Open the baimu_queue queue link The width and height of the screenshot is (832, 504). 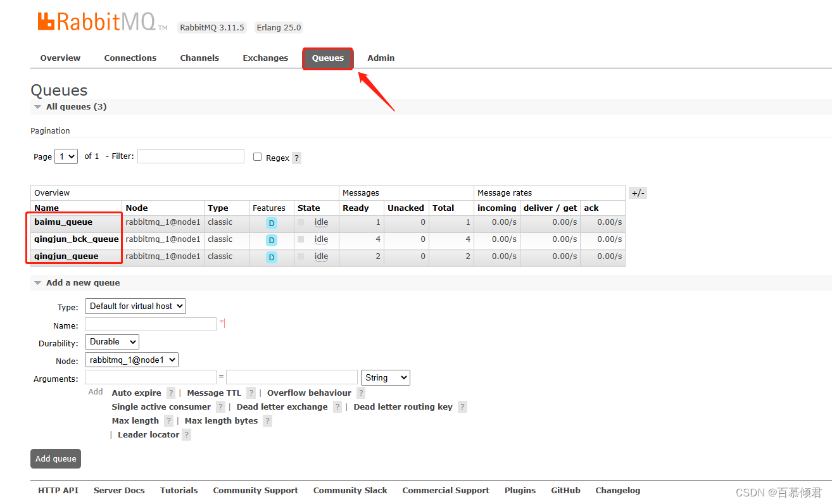[63, 222]
